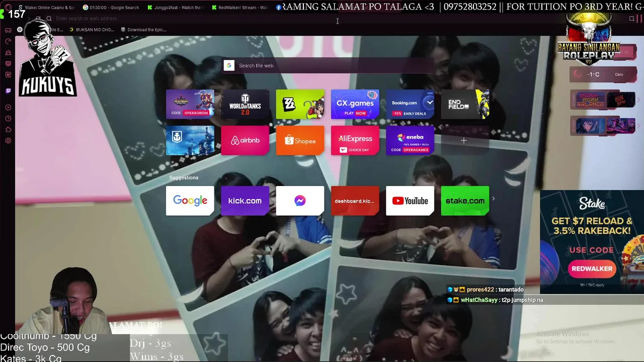
Task: Switch to the 01:30:00 Google Search tab
Action: click(x=111, y=8)
